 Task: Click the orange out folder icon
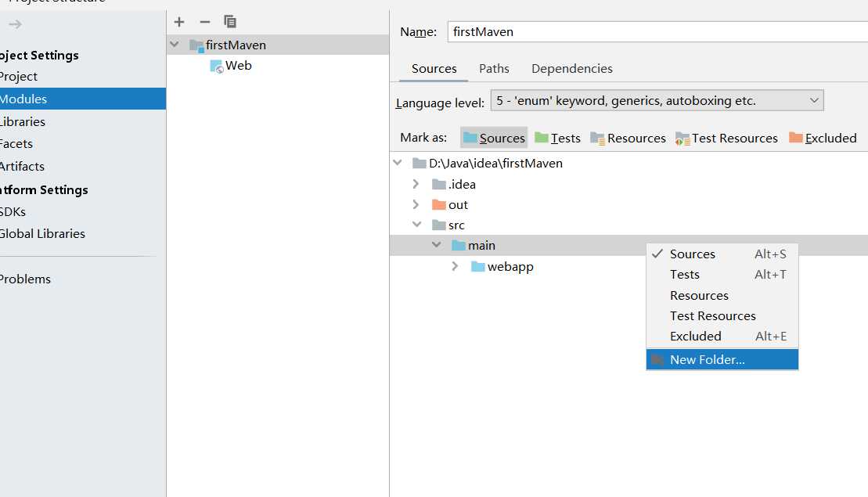[439, 205]
